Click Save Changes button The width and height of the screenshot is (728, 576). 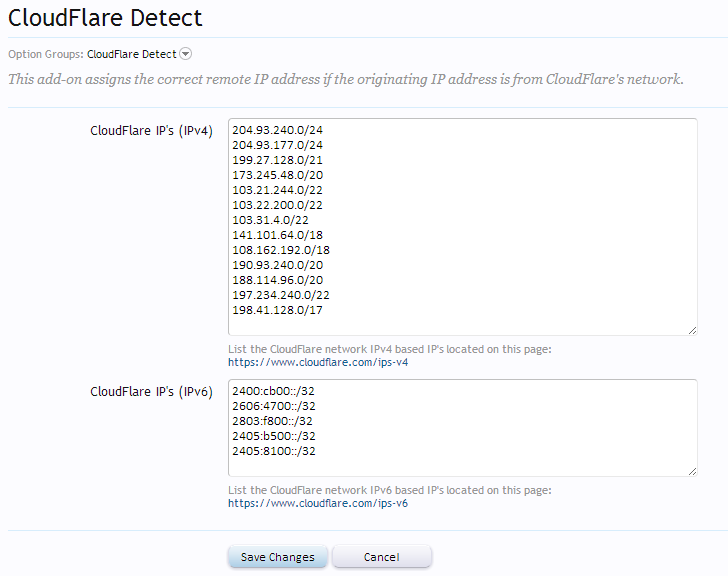278,557
